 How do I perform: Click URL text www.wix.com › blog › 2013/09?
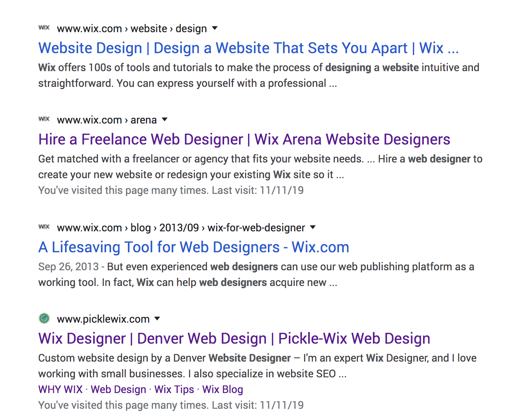[181, 228]
